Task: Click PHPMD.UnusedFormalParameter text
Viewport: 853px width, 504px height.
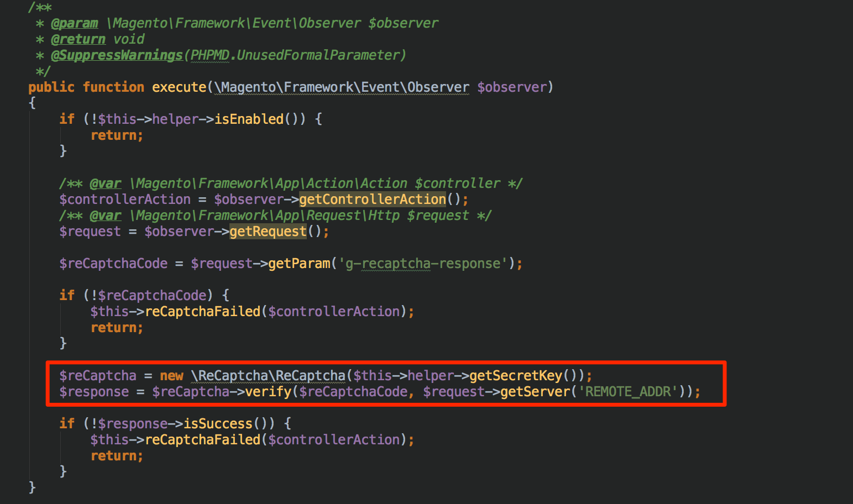Action: 295,55
